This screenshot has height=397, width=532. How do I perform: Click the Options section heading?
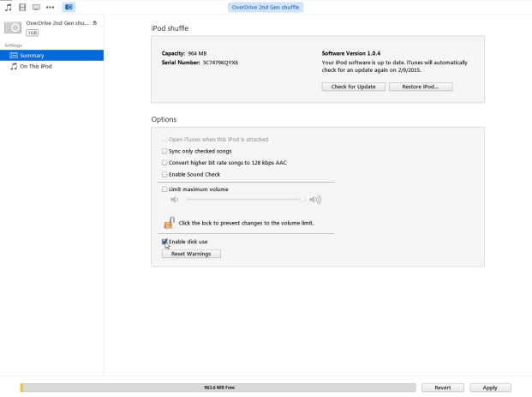164,119
